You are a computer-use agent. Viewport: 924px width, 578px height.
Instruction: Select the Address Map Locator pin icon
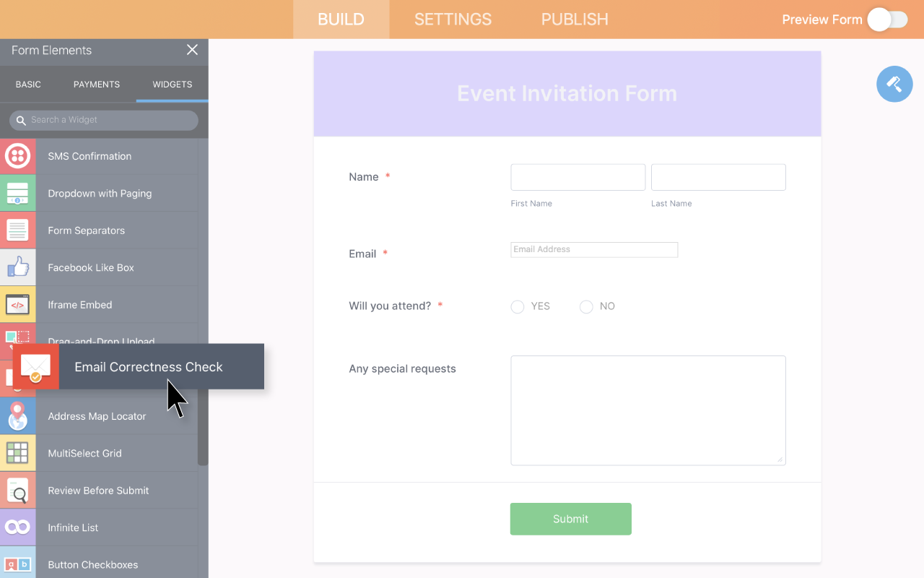pyautogui.click(x=17, y=416)
